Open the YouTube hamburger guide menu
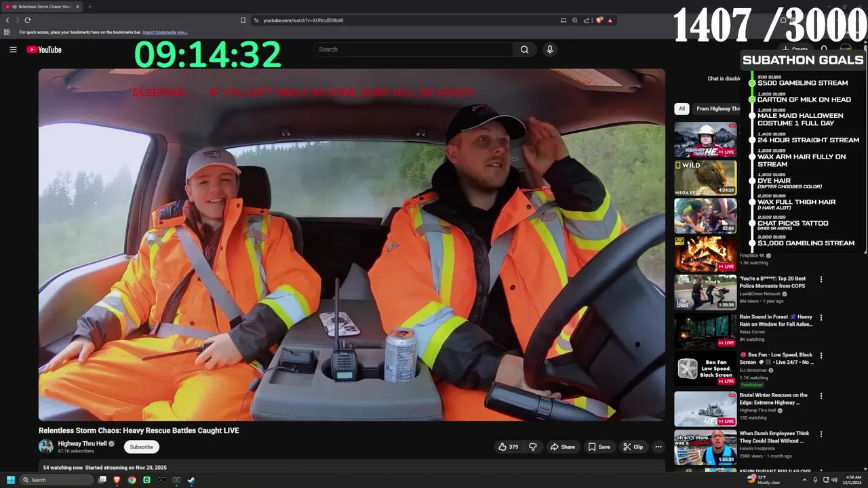Screen dimensions: 868x488 pyautogui.click(x=13, y=49)
